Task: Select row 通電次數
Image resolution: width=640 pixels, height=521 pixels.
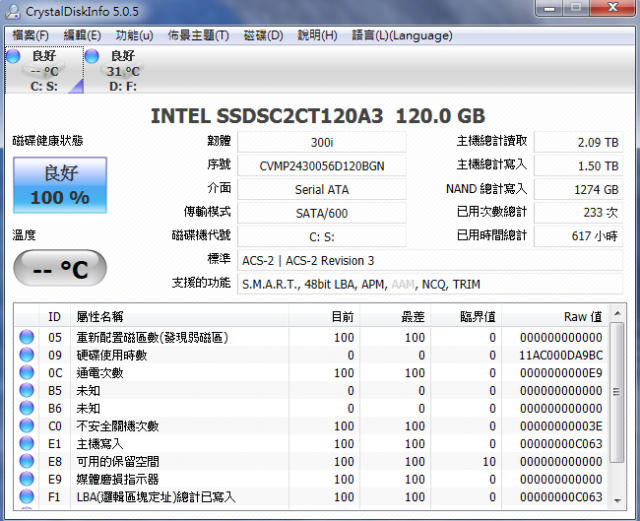Action: 312,373
